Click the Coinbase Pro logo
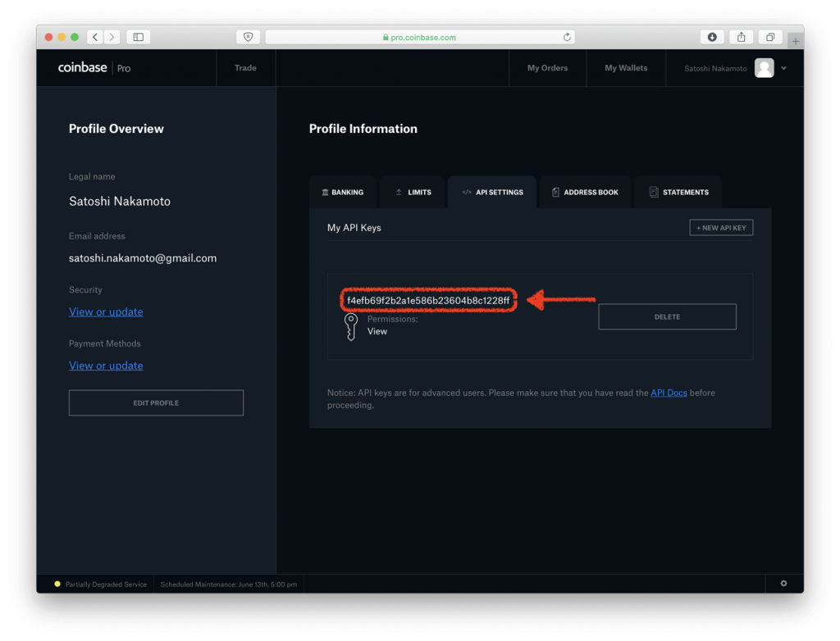The height and width of the screenshot is (641, 840). tap(94, 68)
